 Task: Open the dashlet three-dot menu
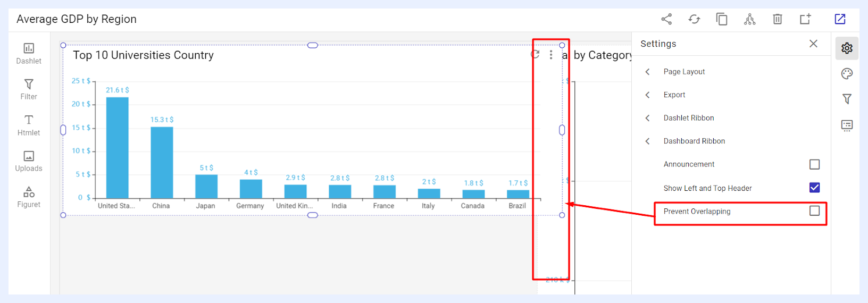[x=551, y=55]
